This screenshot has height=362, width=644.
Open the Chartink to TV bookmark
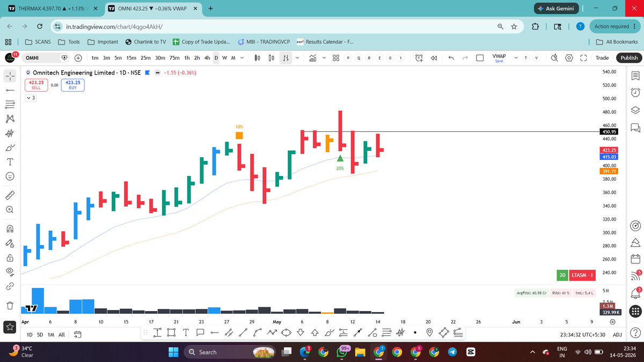(145, 42)
